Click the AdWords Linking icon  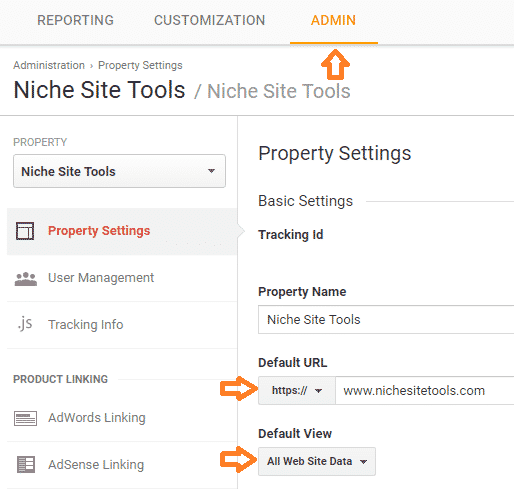pos(25,418)
